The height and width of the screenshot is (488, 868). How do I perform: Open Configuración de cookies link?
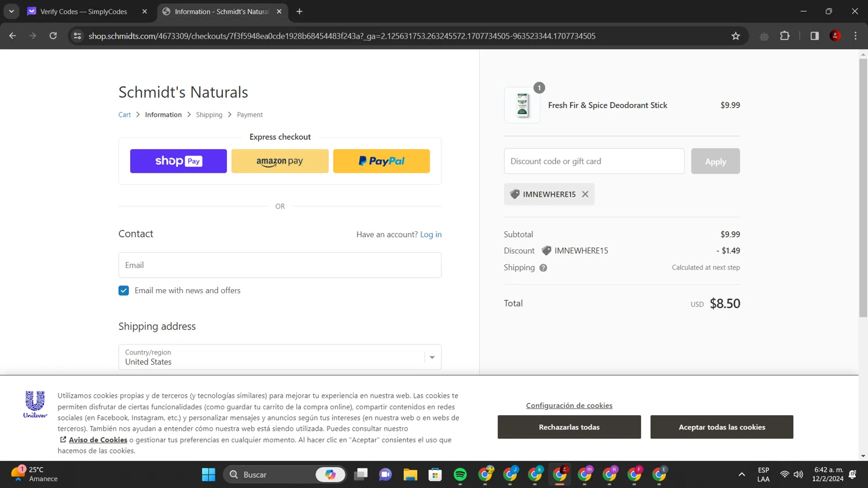[x=569, y=405]
